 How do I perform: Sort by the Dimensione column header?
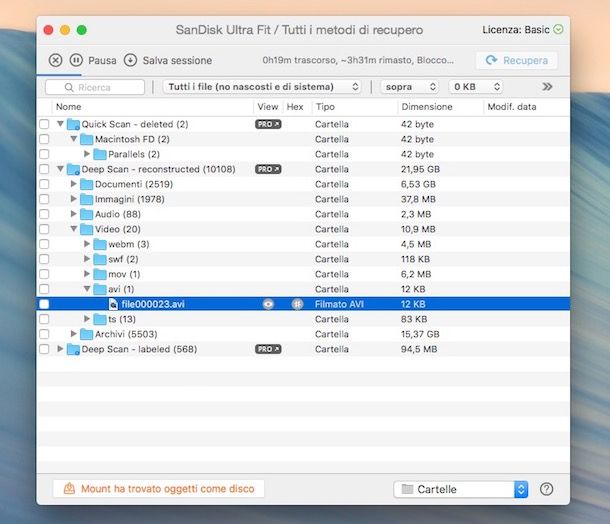(427, 107)
